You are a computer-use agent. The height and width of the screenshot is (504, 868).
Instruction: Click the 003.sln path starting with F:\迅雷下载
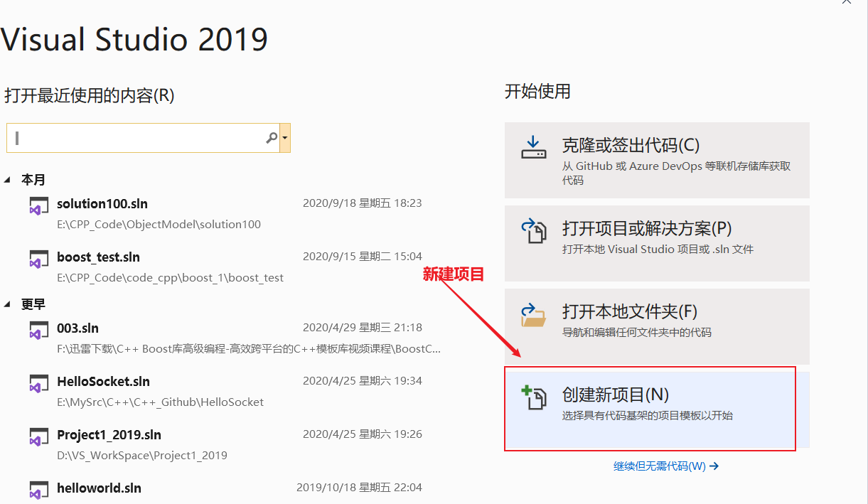(249, 349)
